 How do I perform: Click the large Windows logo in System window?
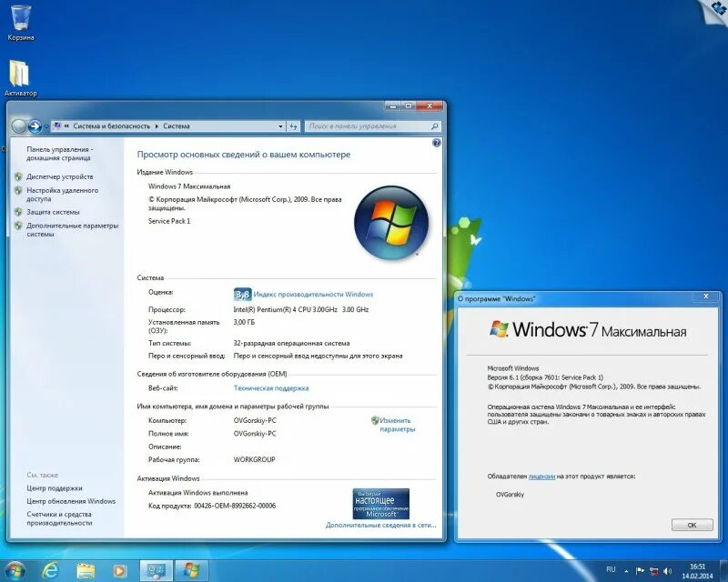(x=391, y=222)
